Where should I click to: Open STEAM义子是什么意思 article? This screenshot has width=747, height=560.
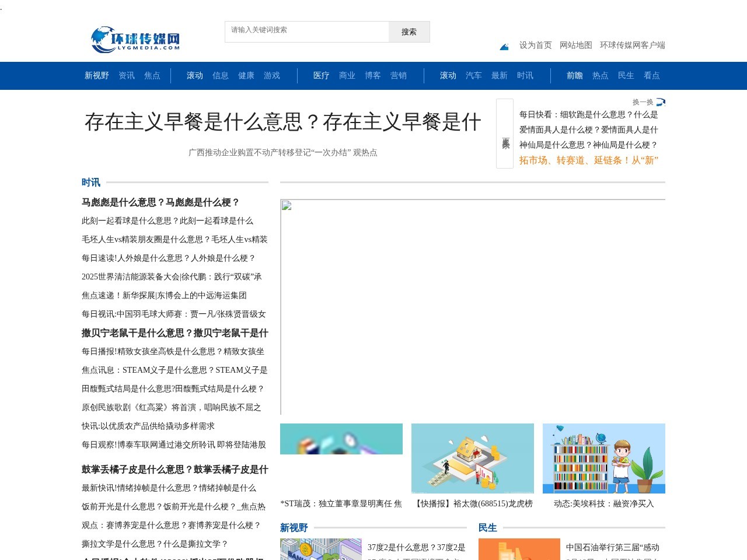coord(174,370)
